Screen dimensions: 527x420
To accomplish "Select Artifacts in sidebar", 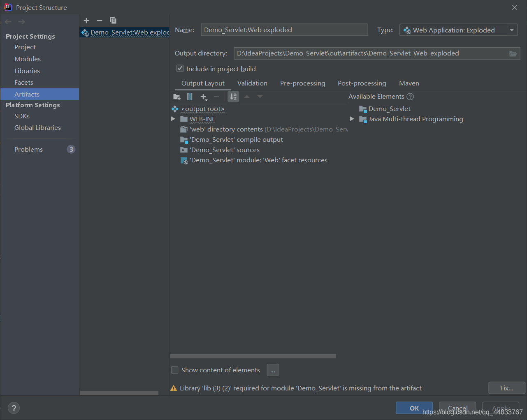I will [x=39, y=95].
